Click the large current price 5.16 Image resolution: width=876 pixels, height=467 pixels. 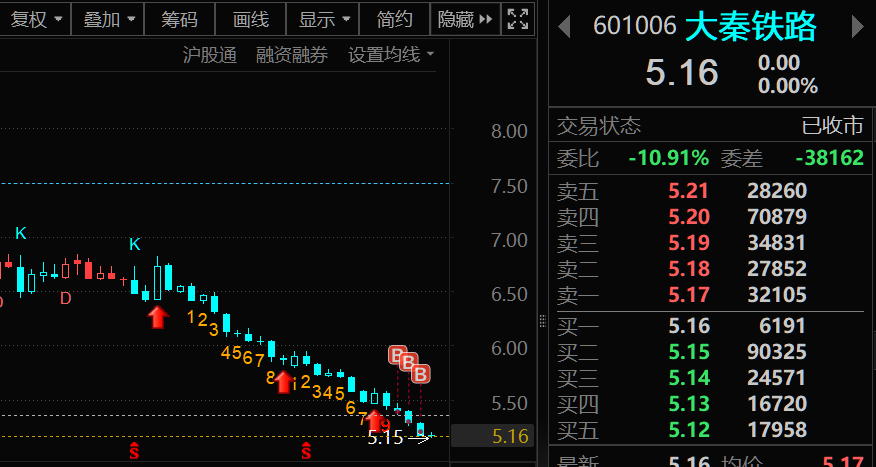[x=682, y=73]
